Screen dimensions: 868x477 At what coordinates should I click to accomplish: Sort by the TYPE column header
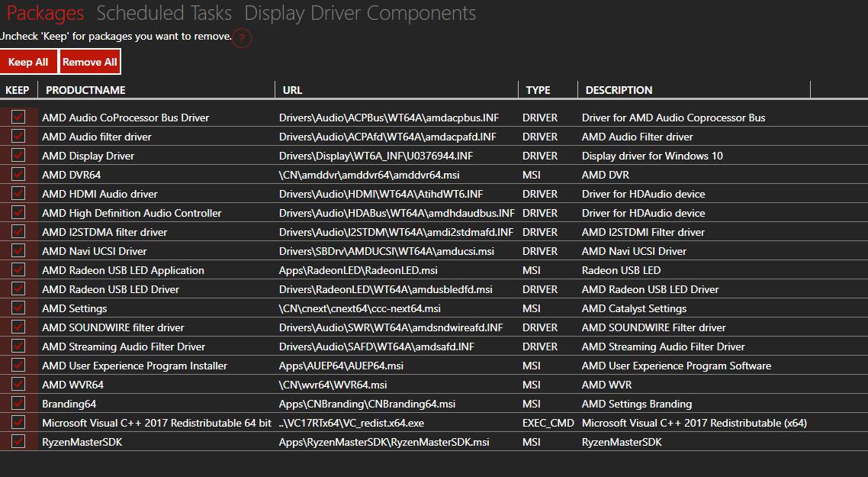coord(538,90)
